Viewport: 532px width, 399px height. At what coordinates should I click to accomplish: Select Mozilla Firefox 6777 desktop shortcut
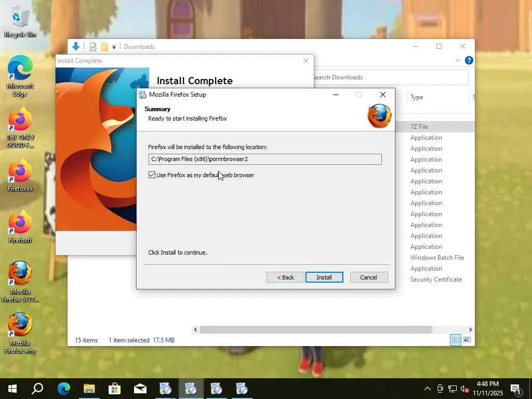[20, 282]
